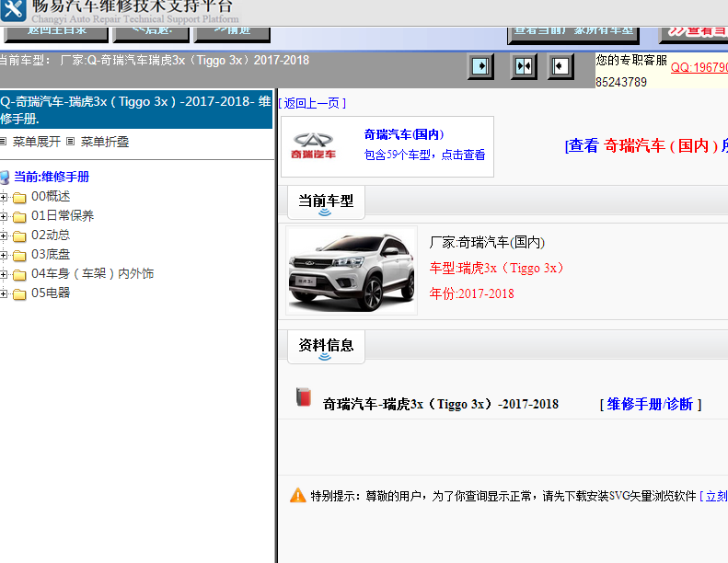Open the 04车身（车架）内外饰 label
Screen dimensions: 728x563
(x=92, y=273)
